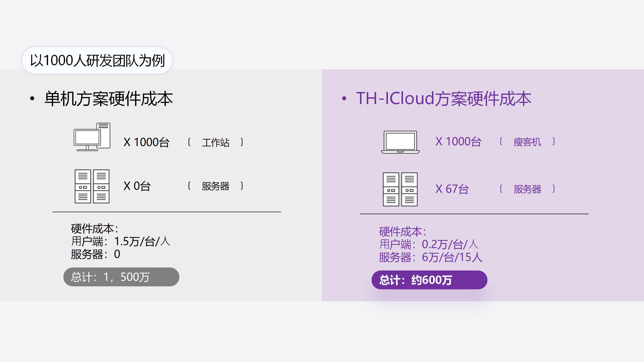644x362 pixels.
Task: Click the gray 总计：1，500万 badge
Action: (121, 277)
